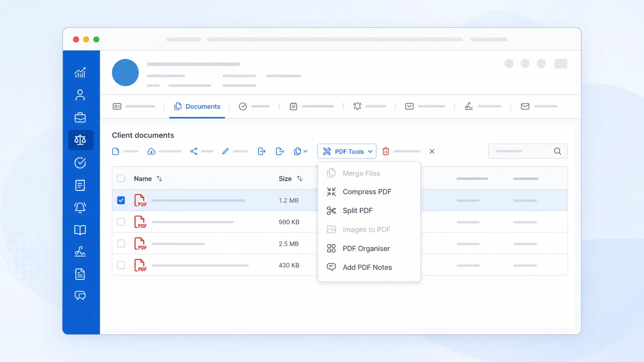Click the PDF icon of the 430 KB file

[140, 265]
